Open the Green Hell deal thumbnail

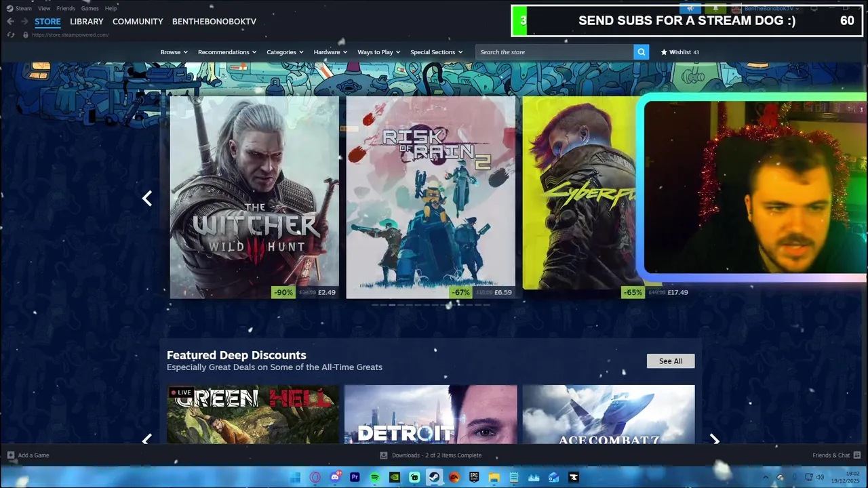(x=252, y=414)
